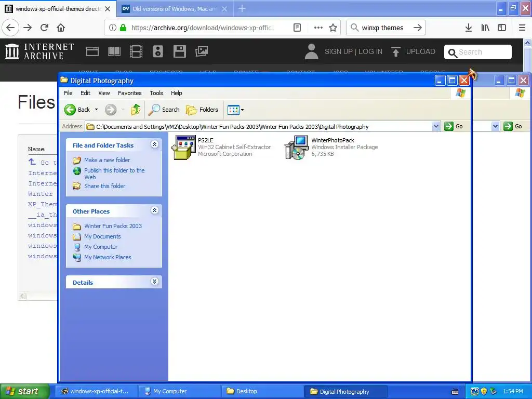Click the green Back arrow in Explorer
The image size is (532, 399).
click(x=70, y=110)
